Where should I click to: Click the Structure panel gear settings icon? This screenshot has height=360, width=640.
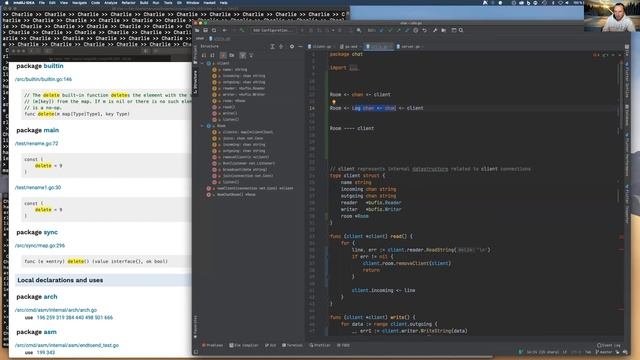[291, 47]
